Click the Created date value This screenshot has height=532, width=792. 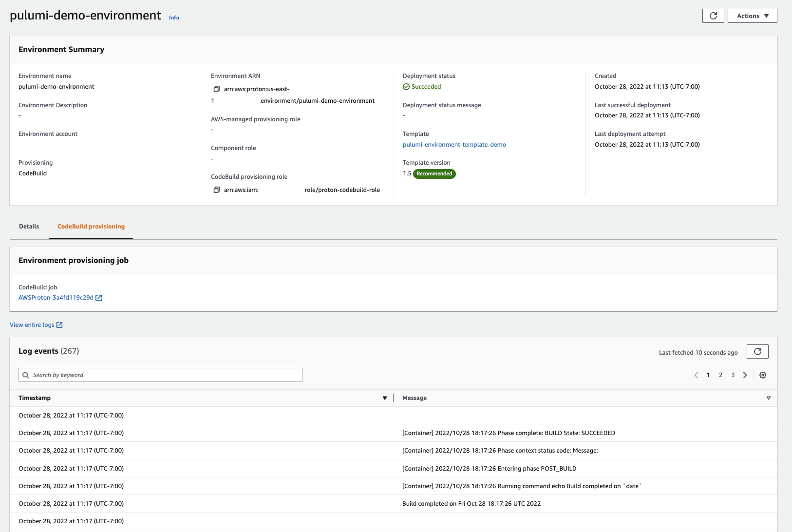[647, 87]
